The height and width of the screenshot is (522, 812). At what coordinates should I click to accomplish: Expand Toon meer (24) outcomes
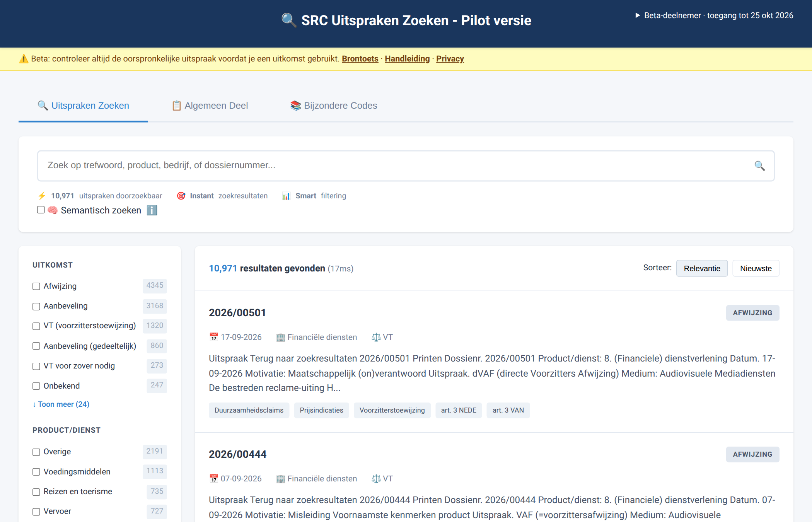[x=61, y=404]
